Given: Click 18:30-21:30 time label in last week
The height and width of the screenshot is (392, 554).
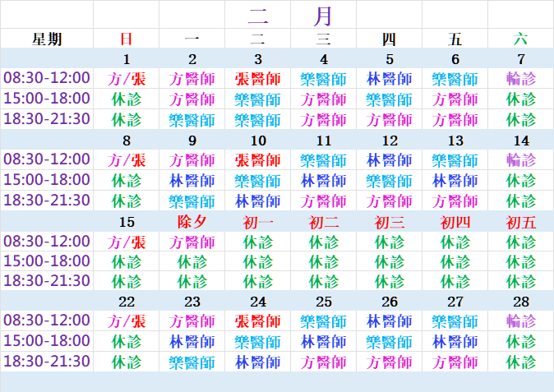Looking at the screenshot, I should (47, 361).
